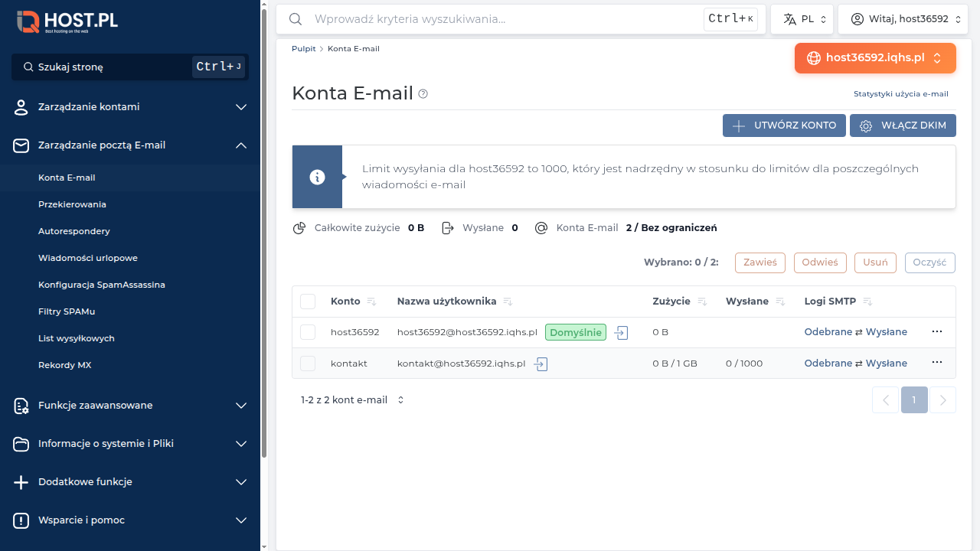Open the PL language dropdown
The height and width of the screenshot is (551, 980).
[x=802, y=19]
